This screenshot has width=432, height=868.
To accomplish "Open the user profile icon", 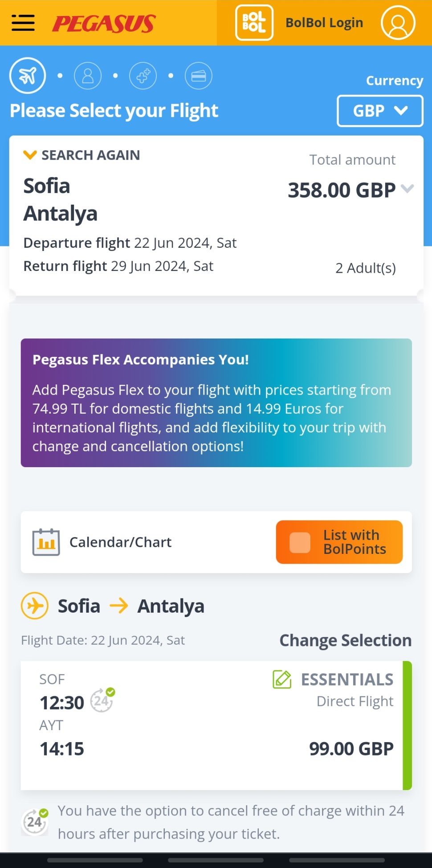I will tap(398, 23).
